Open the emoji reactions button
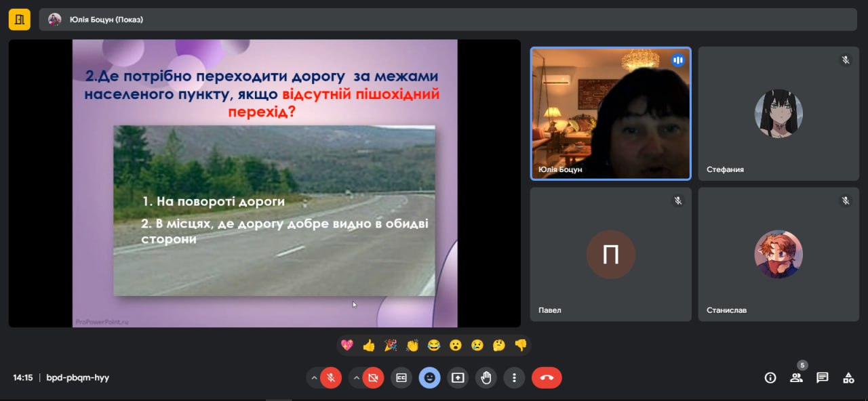The height and width of the screenshot is (401, 868). (x=429, y=378)
